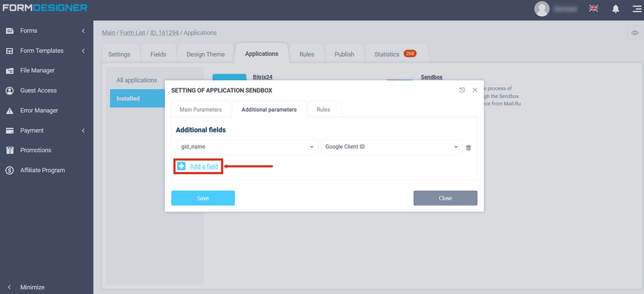The height and width of the screenshot is (294, 644).
Task: Expand the Payment submenu chevron
Action: tap(83, 131)
